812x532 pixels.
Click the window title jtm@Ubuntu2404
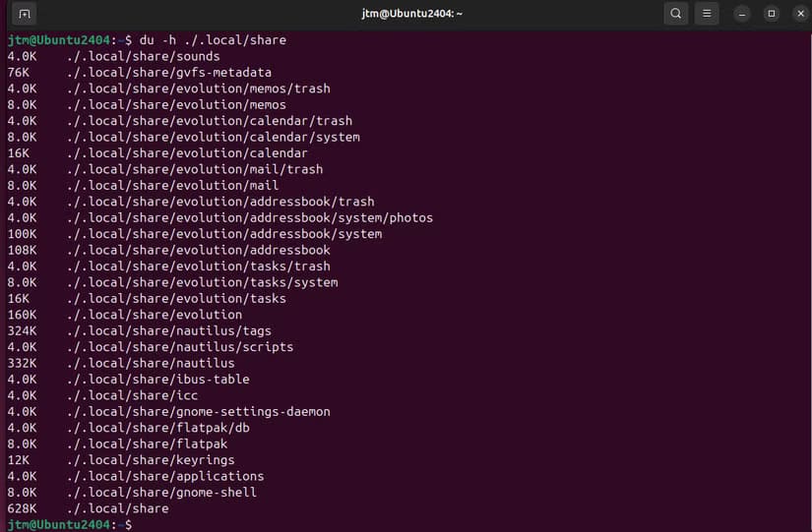pos(406,14)
